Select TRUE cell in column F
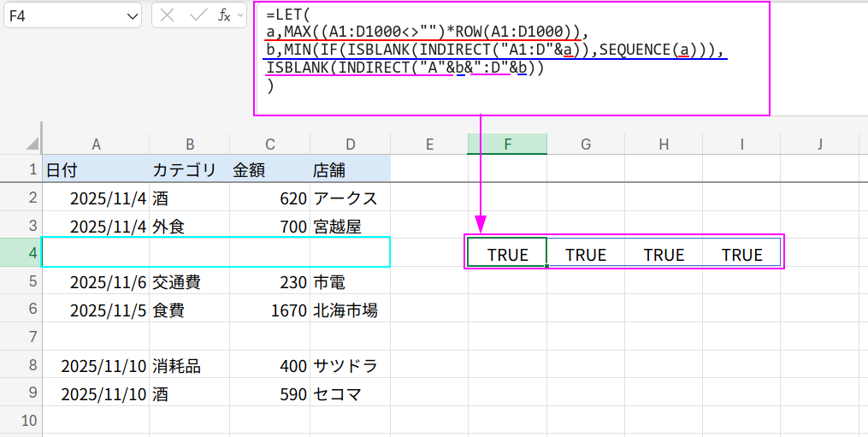 coord(508,252)
